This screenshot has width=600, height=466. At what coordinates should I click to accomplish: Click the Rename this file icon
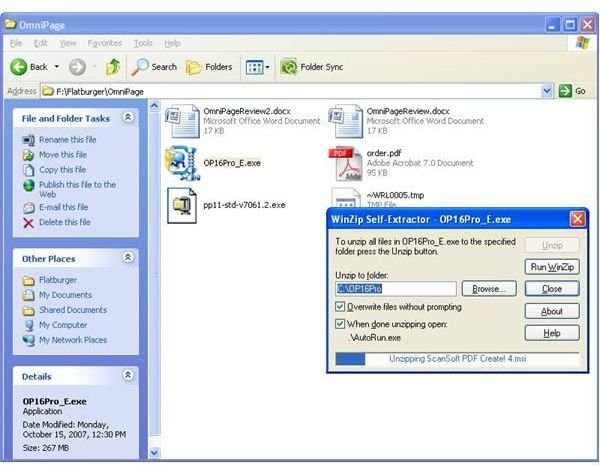(28, 140)
